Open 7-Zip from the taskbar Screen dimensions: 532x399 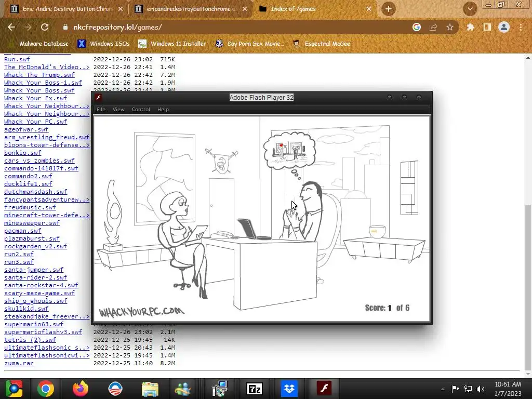tap(255, 389)
